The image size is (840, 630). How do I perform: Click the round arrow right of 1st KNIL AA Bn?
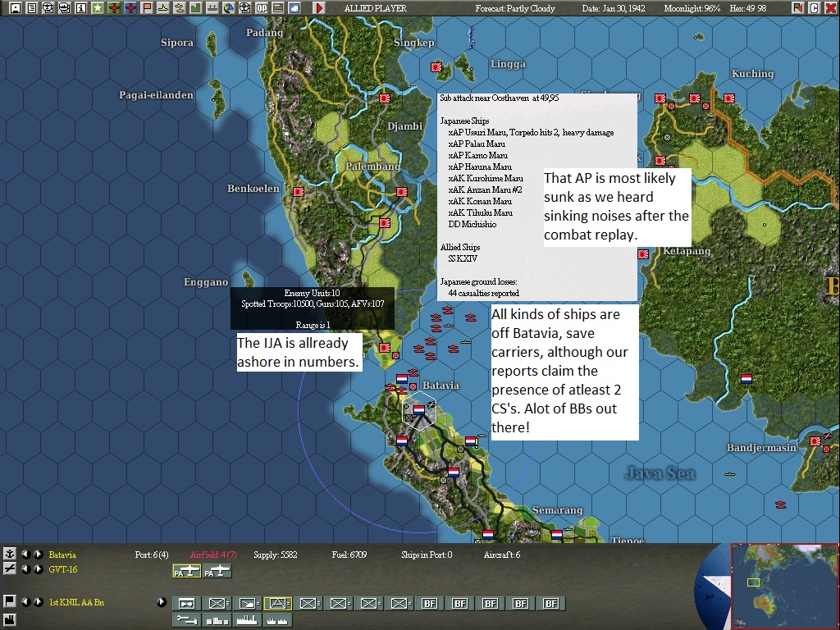[x=162, y=602]
